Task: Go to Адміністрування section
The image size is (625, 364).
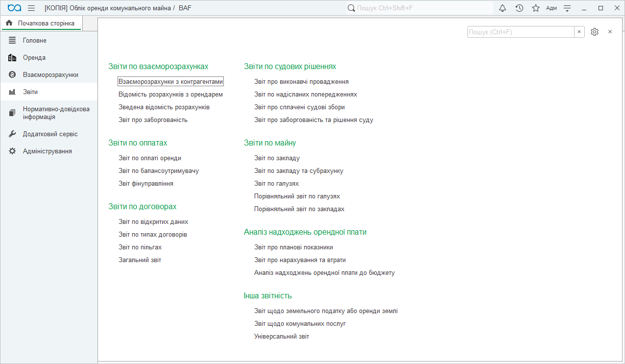Action: pos(47,151)
